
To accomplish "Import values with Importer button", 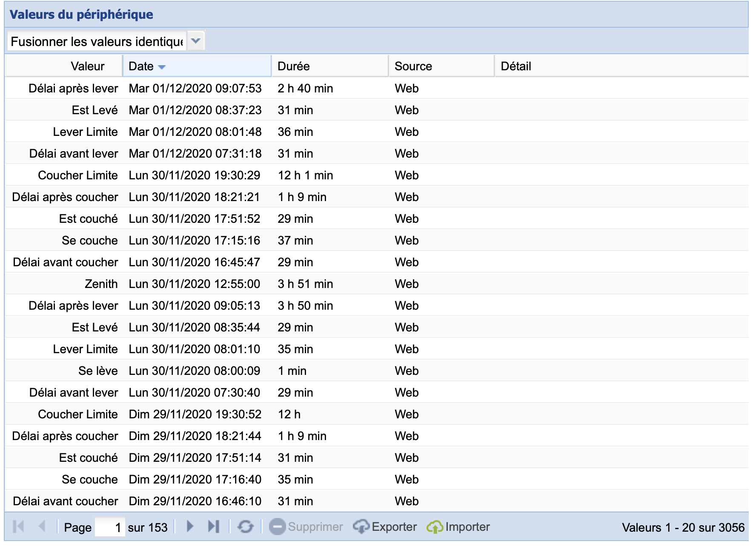I will tap(458, 527).
